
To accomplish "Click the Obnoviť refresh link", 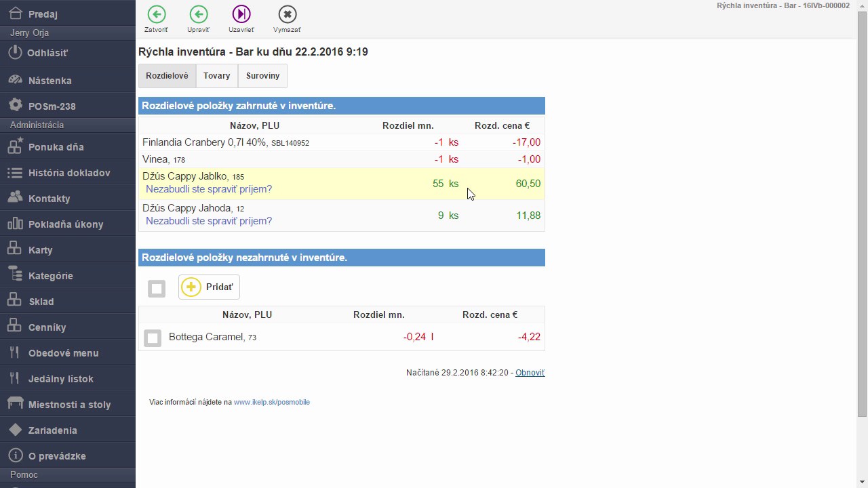I will pos(530,373).
